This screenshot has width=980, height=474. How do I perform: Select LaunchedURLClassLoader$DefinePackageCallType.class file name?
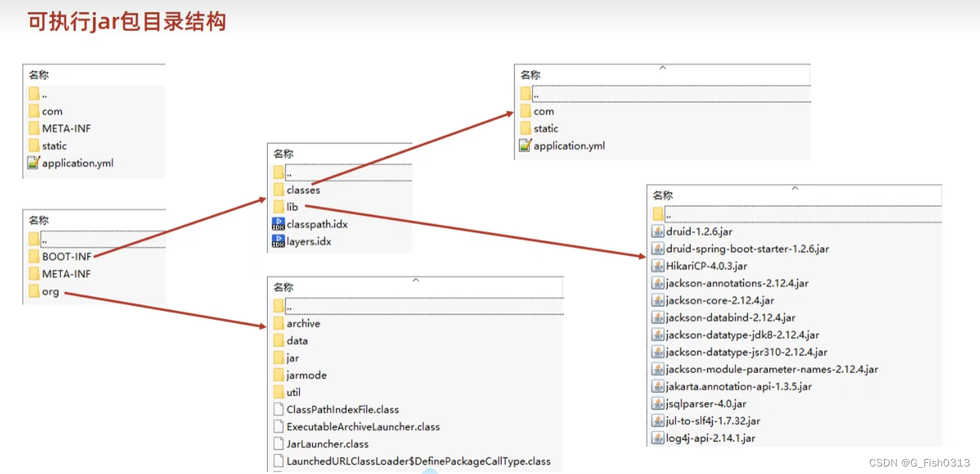(419, 461)
